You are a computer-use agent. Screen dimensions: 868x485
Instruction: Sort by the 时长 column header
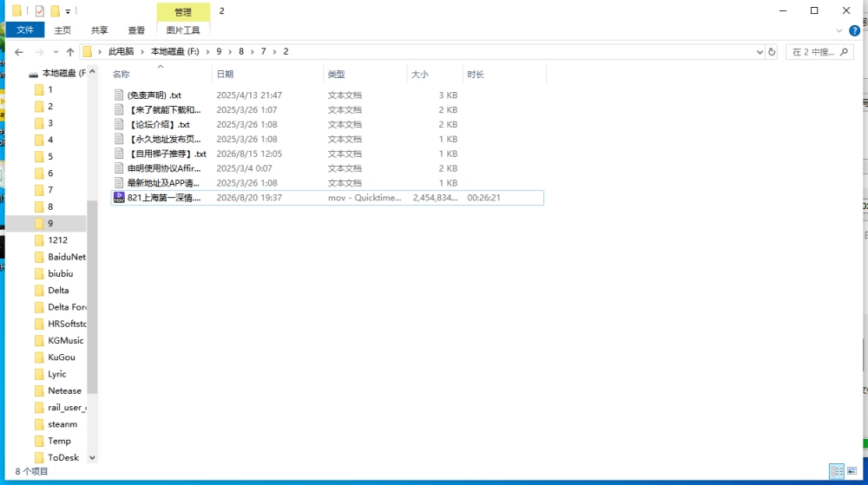(x=504, y=74)
